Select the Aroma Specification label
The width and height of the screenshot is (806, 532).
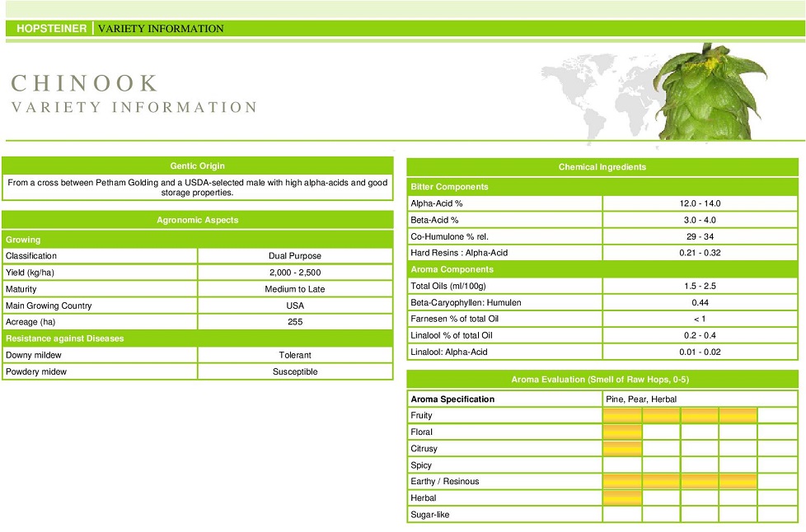click(x=452, y=399)
